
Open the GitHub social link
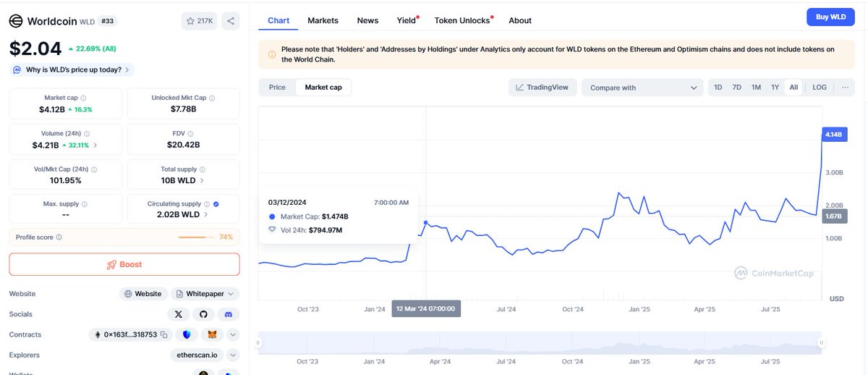coord(203,314)
